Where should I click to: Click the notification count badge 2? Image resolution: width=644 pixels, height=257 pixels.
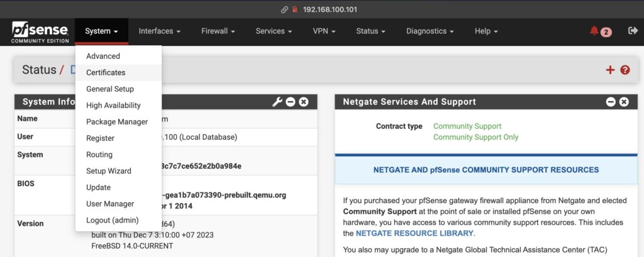pyautogui.click(x=606, y=32)
